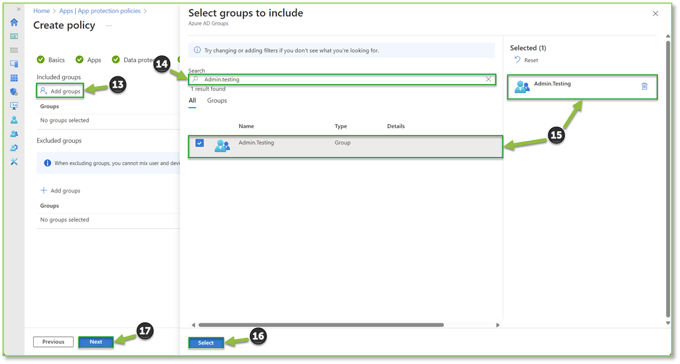Click the '1 result found' text
680x364 pixels.
coord(208,89)
